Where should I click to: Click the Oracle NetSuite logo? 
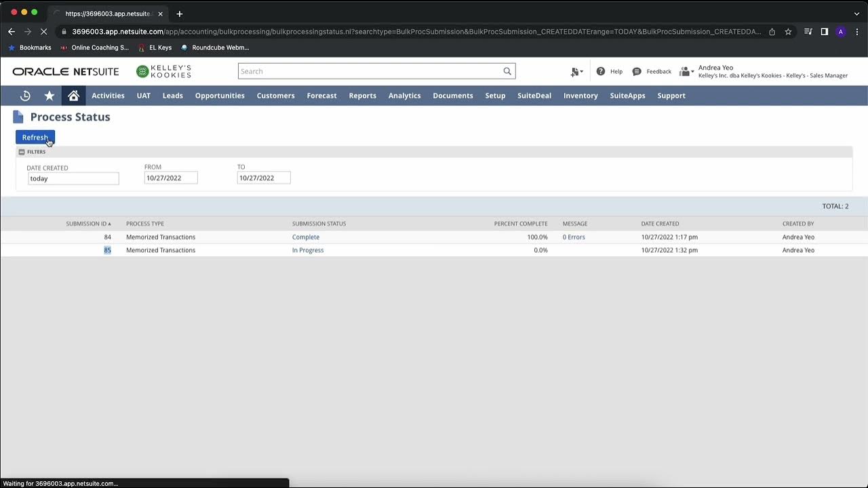click(66, 71)
